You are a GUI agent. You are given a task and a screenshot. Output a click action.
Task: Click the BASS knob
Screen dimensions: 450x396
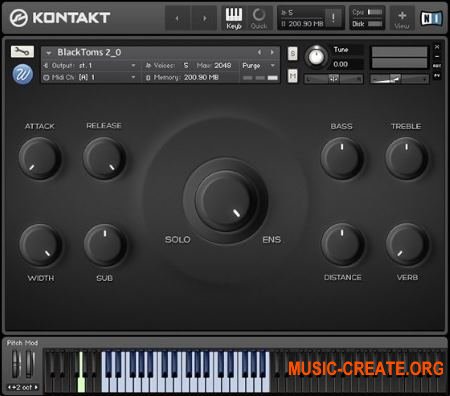(x=342, y=159)
